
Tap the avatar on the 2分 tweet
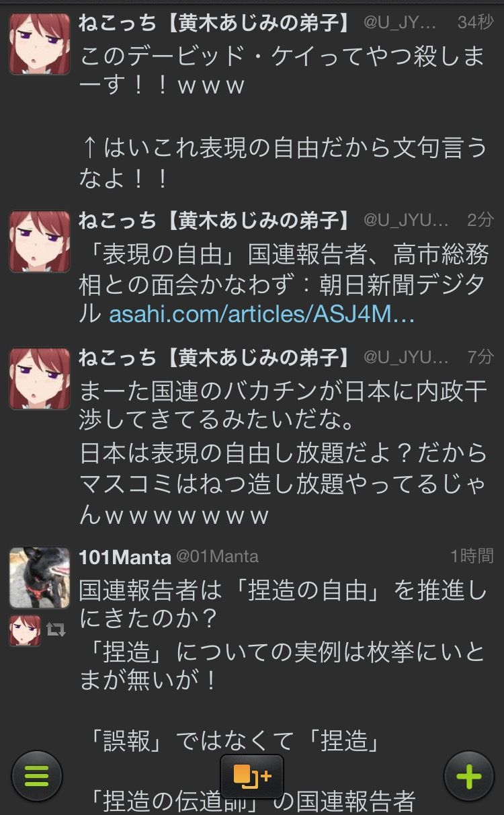pyautogui.click(x=40, y=241)
